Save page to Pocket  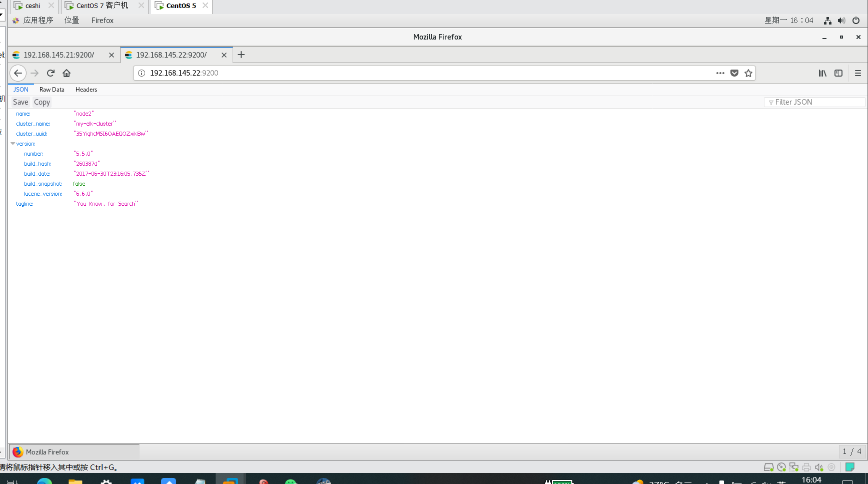point(734,73)
